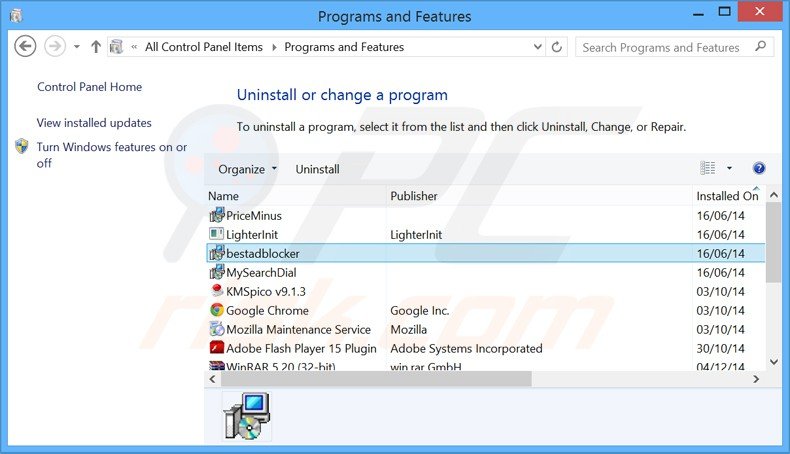Go up one level with the Up arrow

coord(96,47)
